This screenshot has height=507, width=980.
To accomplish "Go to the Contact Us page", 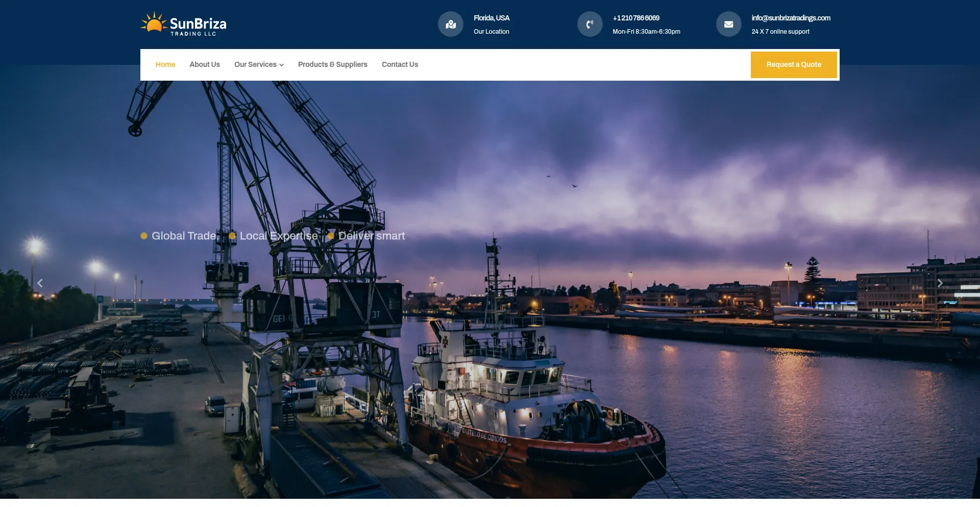I will (400, 65).
